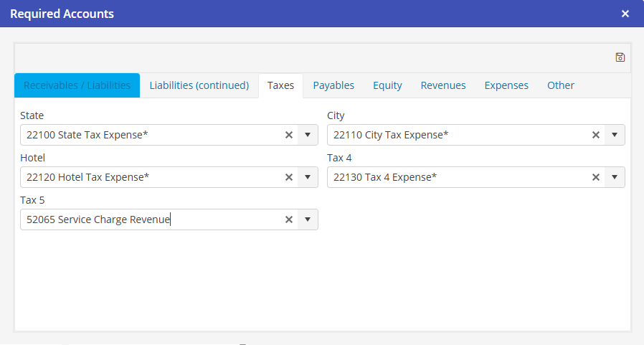Expand the State account dropdown
The height and width of the screenshot is (345, 644).
click(x=308, y=135)
